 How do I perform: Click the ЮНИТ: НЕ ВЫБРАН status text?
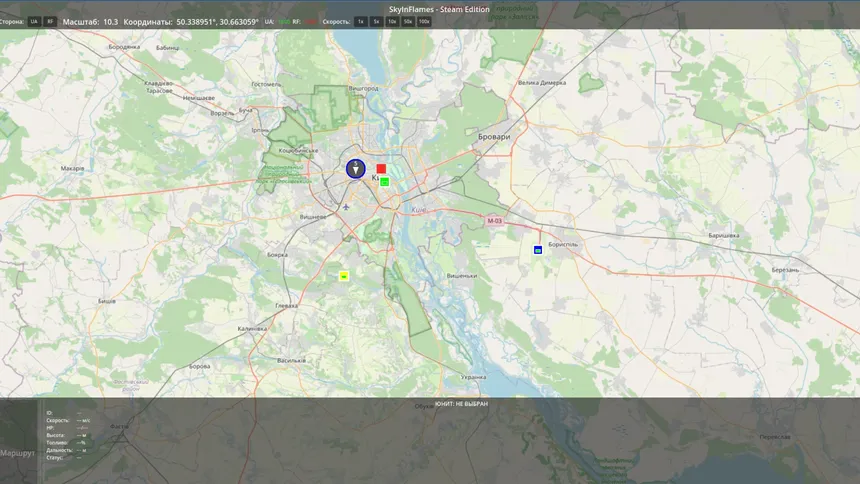click(461, 404)
